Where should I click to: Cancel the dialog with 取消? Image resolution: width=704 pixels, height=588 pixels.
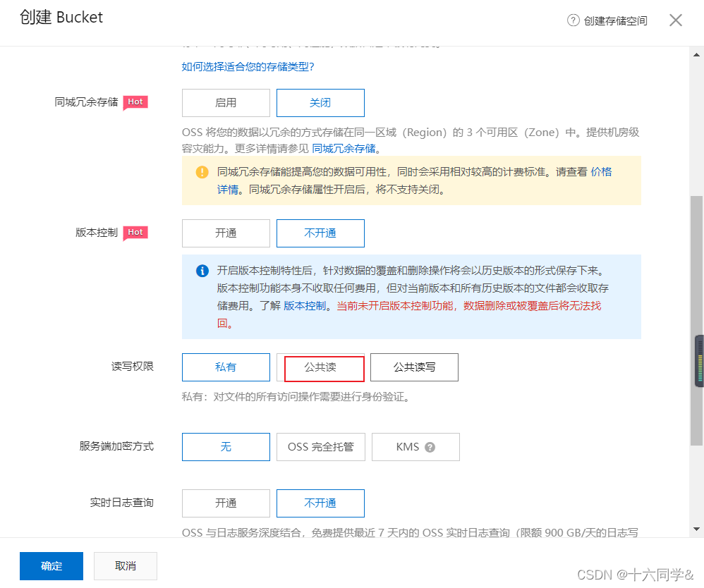pyautogui.click(x=125, y=565)
